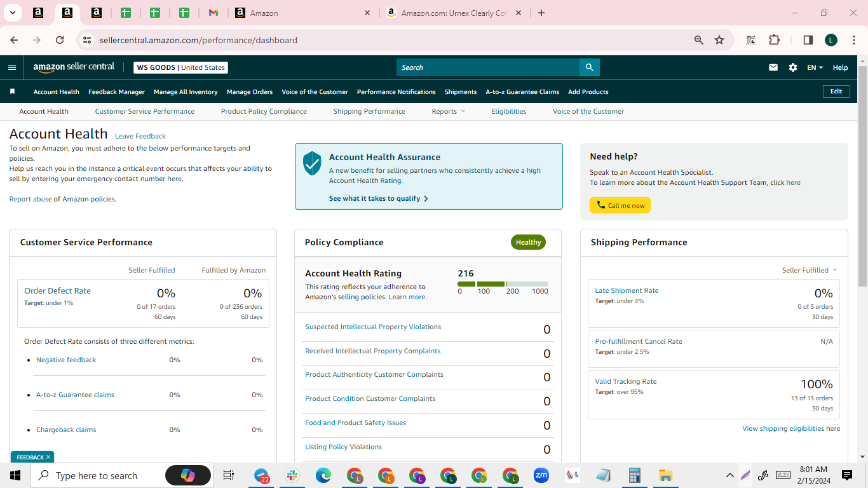Show hidden system tray icons chevron
The image size is (868, 488).
tap(730, 475)
